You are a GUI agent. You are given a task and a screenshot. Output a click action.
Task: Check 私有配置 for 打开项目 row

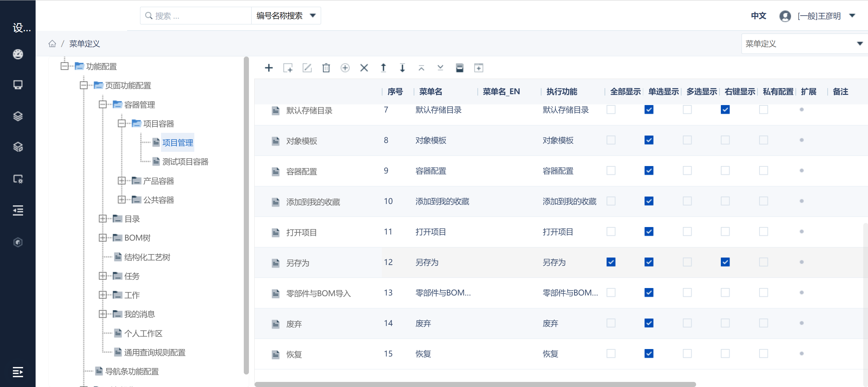click(x=764, y=231)
